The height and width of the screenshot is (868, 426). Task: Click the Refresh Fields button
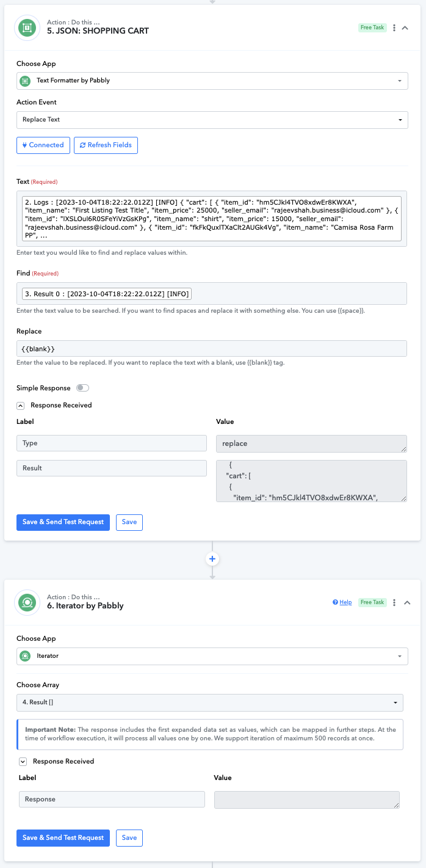(x=106, y=145)
